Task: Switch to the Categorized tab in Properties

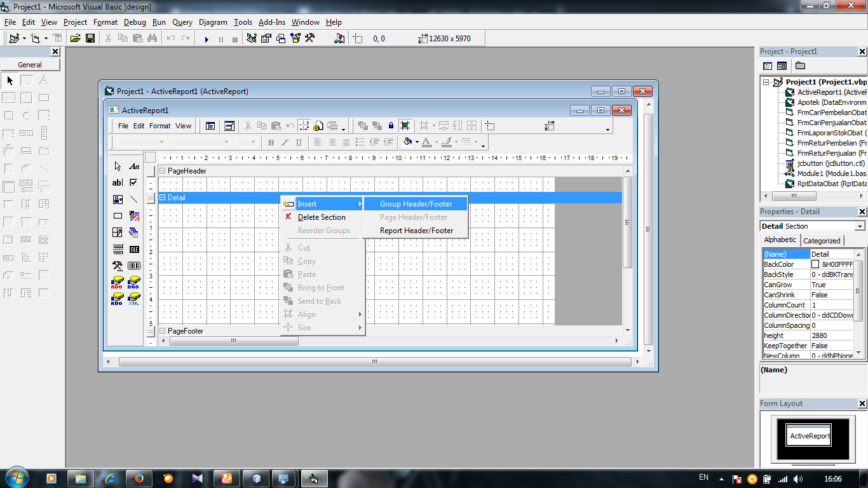Action: pos(822,240)
